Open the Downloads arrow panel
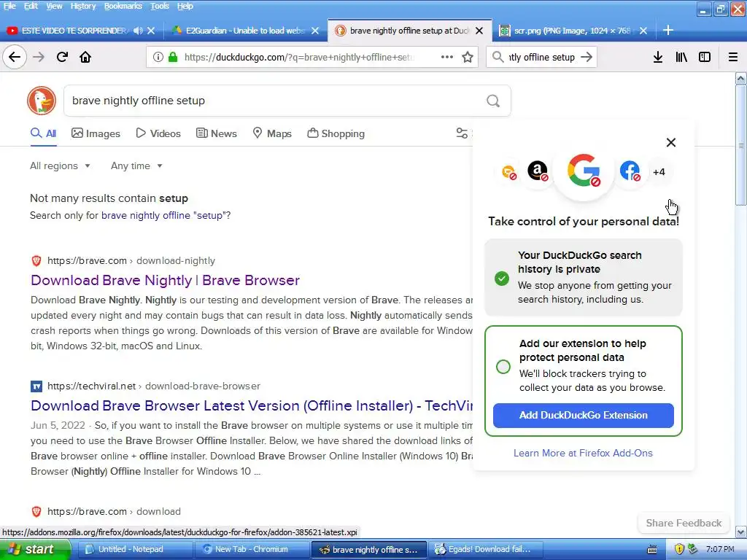 click(x=658, y=57)
